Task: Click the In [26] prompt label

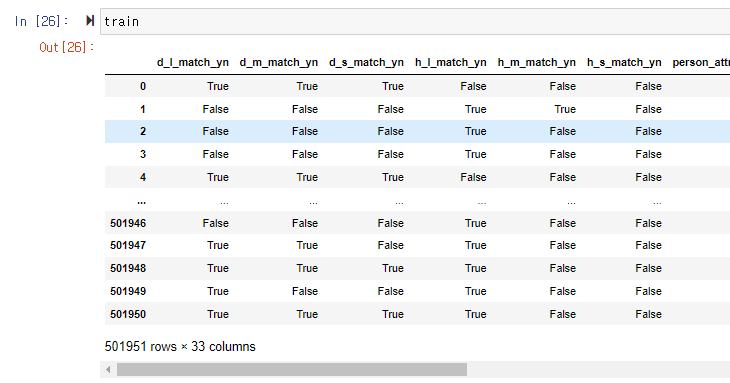Action: (x=41, y=21)
